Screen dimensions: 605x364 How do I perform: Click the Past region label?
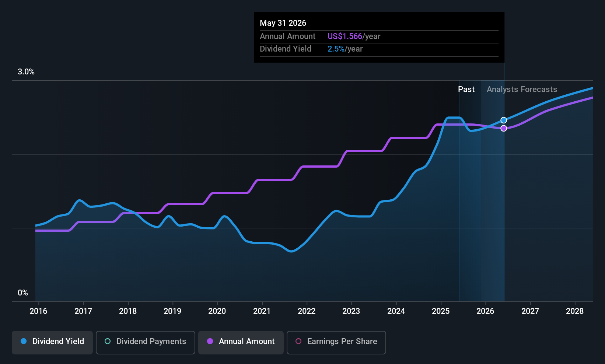[466, 90]
